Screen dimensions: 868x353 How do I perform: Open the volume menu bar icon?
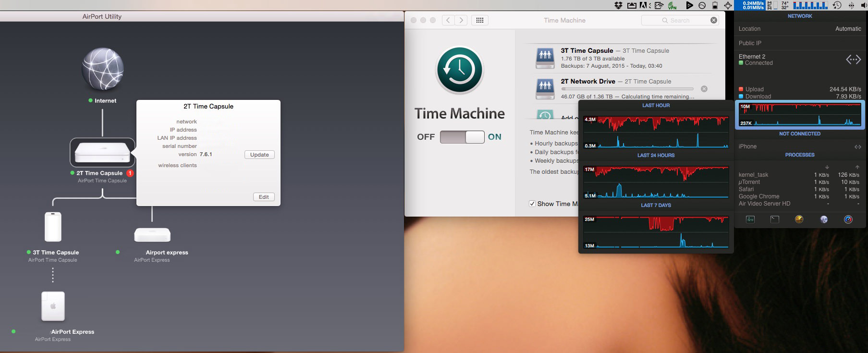(865, 5)
